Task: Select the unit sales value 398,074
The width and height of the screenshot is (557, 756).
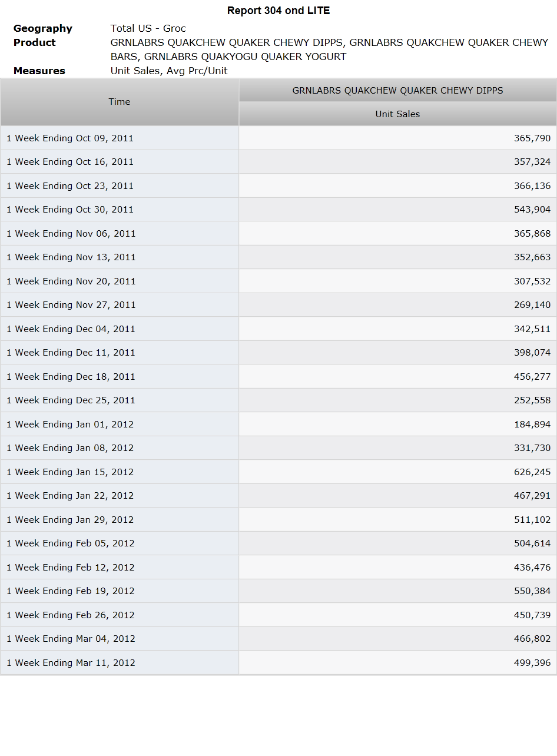Action: point(532,353)
